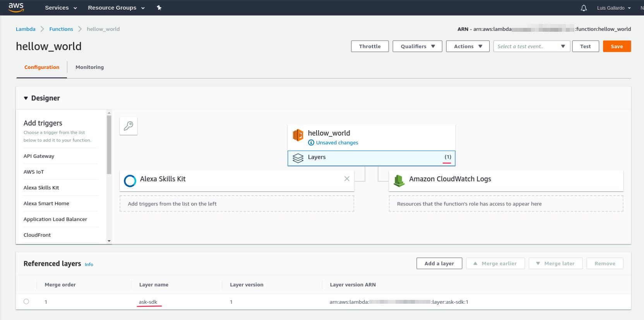This screenshot has width=644, height=320.
Task: Click the Add triggers list scrollbar thumb
Action: [x=109, y=145]
